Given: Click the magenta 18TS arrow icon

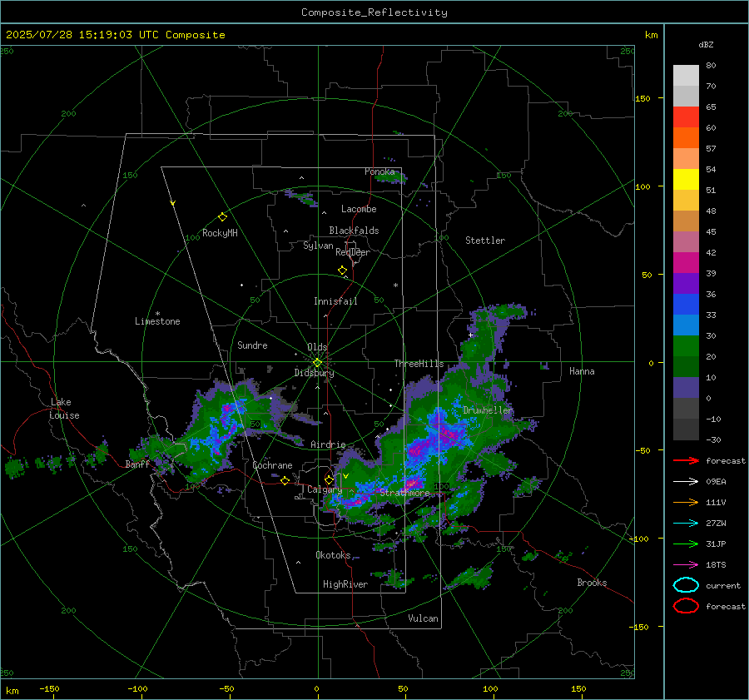Looking at the screenshot, I should pos(686,565).
